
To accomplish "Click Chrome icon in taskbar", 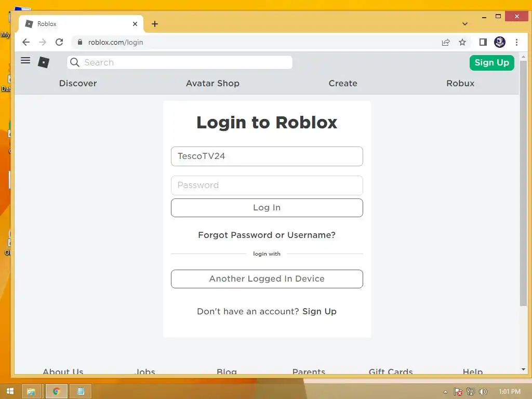I will click(x=56, y=392).
